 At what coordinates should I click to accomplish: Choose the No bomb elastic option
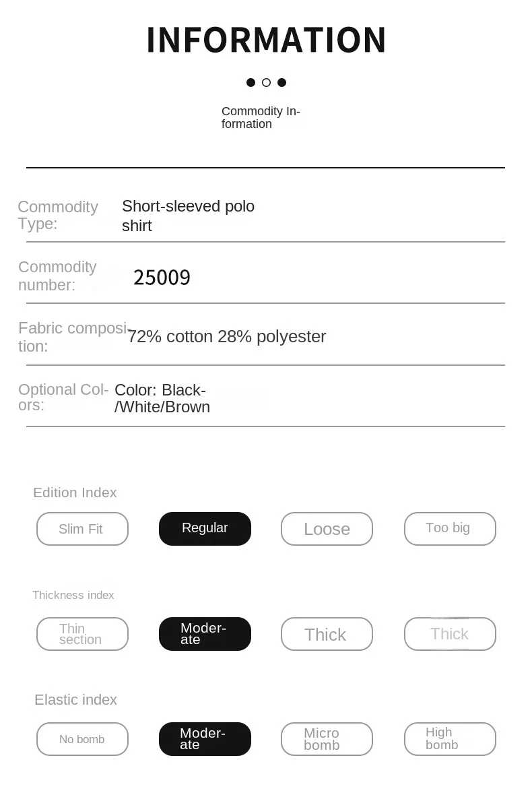pyautogui.click(x=82, y=739)
